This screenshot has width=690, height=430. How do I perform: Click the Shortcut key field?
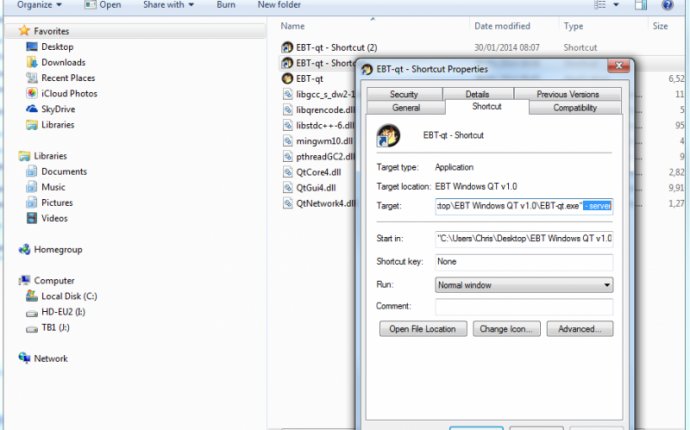tap(524, 261)
